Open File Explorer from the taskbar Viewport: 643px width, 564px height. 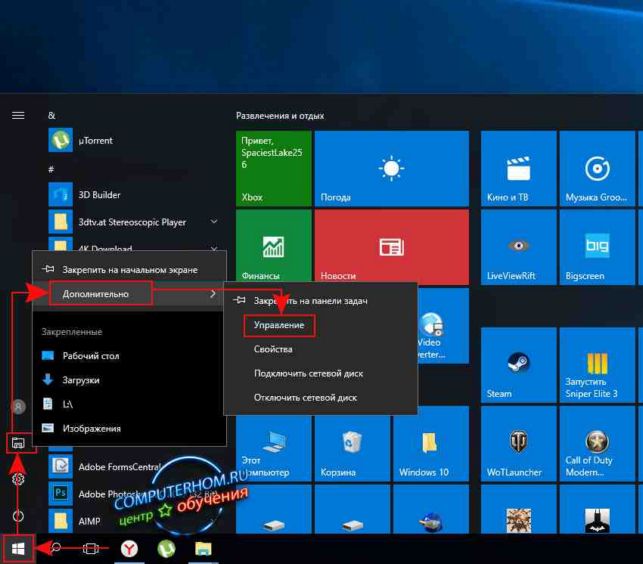pos(203,548)
